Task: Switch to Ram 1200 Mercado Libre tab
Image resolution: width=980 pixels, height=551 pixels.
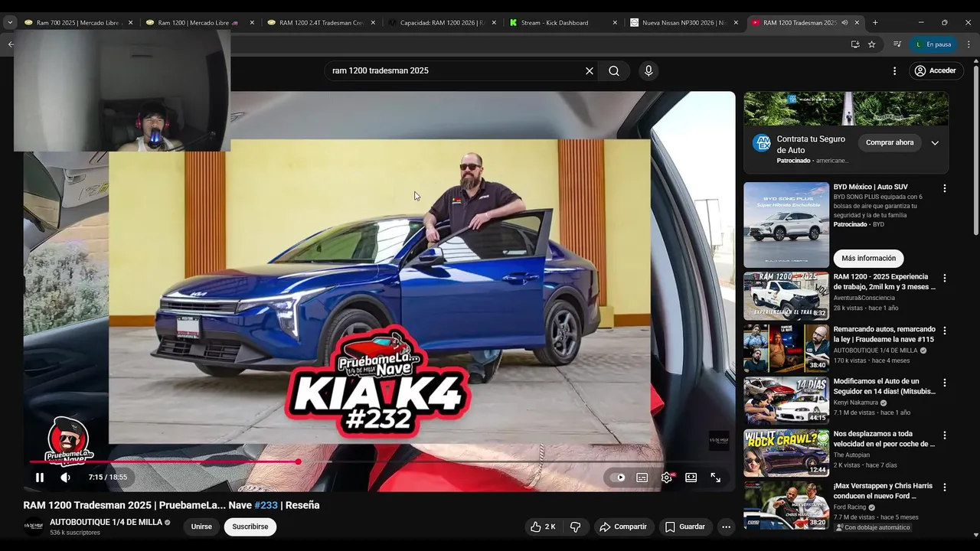Action: point(199,23)
